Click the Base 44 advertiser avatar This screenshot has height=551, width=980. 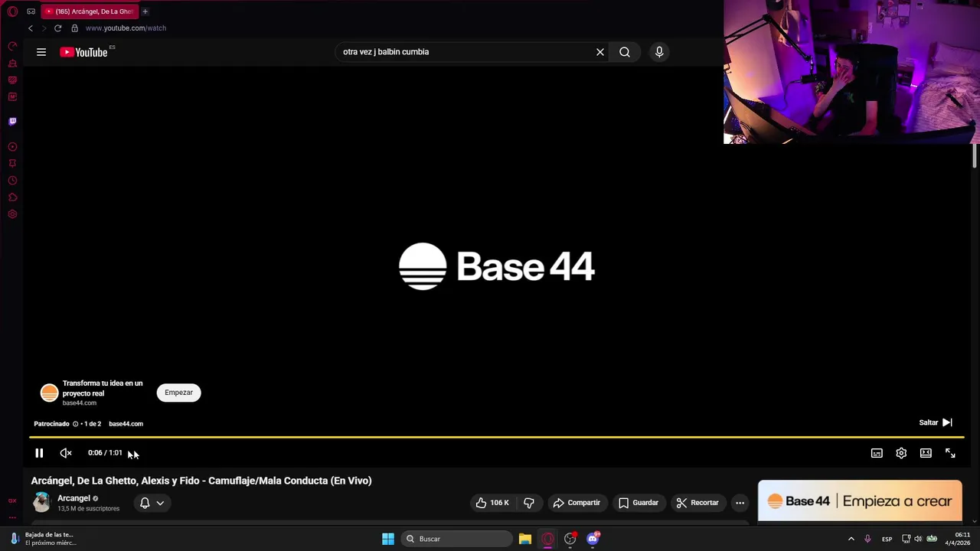click(49, 393)
